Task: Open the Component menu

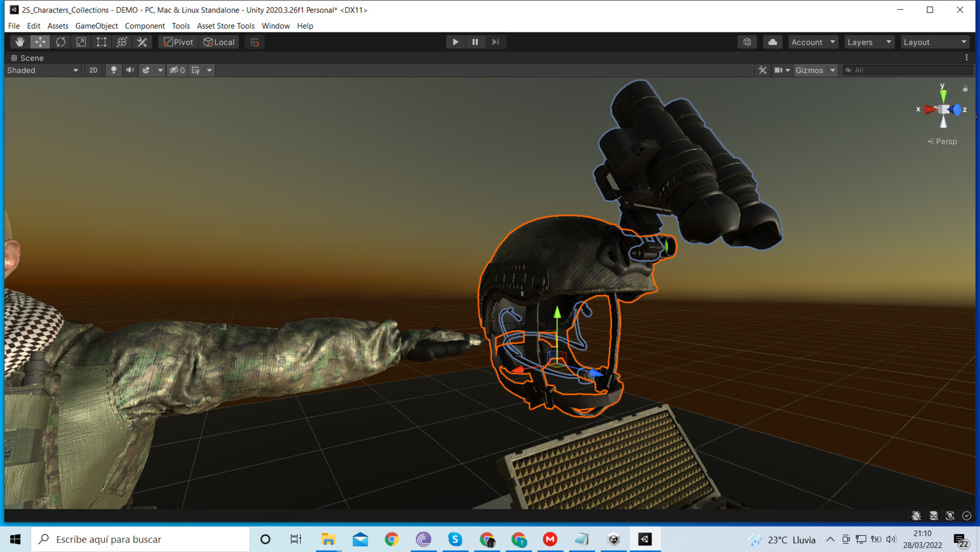Action: 145,26
